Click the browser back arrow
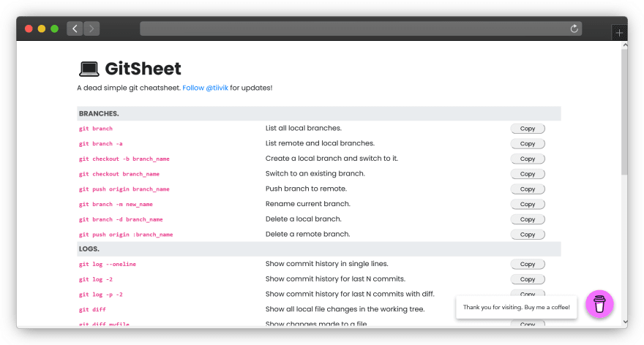The image size is (644, 345). [x=75, y=29]
